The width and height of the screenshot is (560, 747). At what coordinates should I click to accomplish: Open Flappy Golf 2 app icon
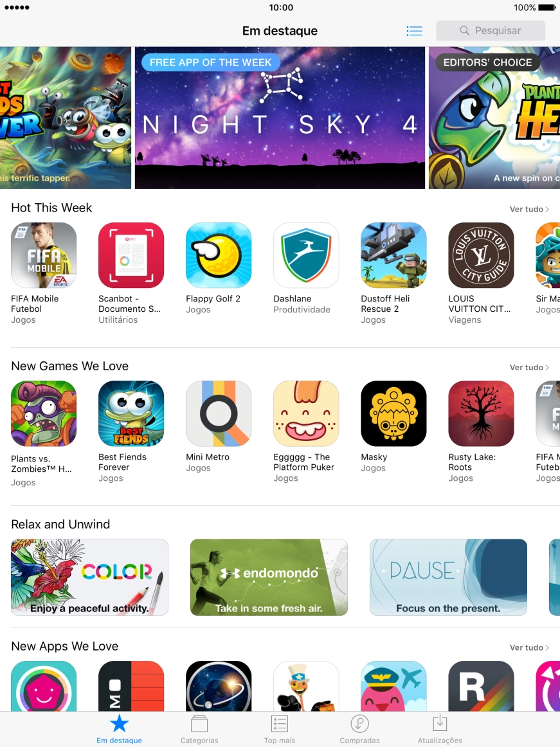click(x=219, y=255)
